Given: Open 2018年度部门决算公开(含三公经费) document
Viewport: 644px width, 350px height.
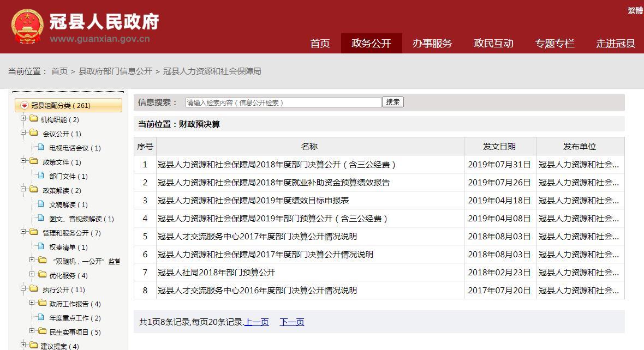Looking at the screenshot, I should click(276, 165).
